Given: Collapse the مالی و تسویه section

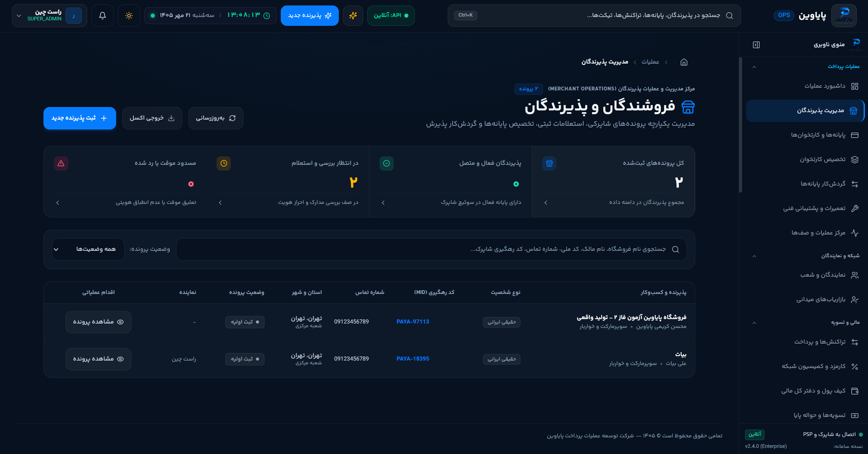Looking at the screenshot, I should point(754,323).
